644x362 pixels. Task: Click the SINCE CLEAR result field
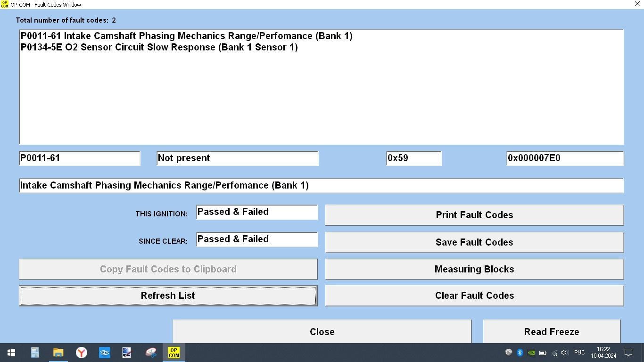[257, 239]
